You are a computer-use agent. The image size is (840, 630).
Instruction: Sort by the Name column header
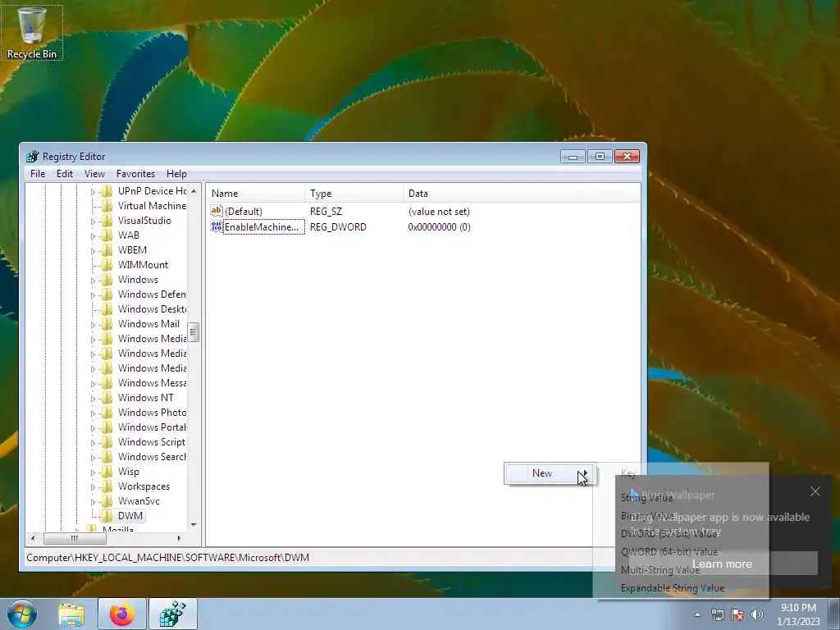coord(256,194)
